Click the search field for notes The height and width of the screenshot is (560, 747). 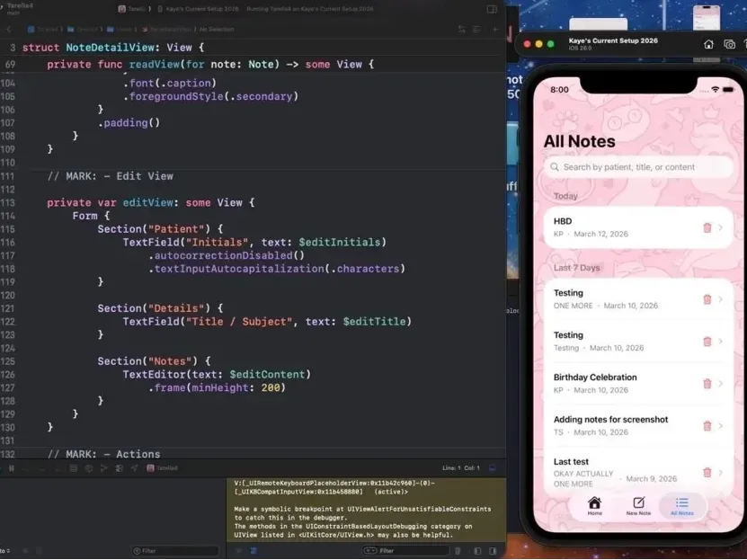tap(638, 167)
